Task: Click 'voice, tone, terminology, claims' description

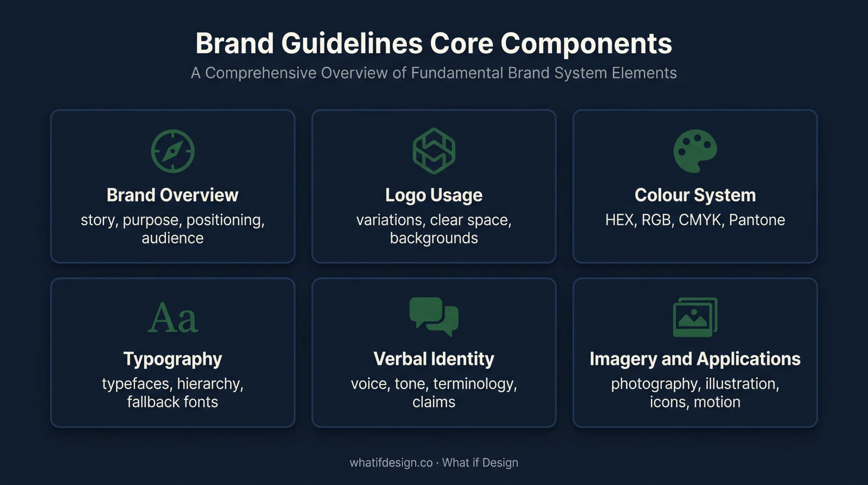Action: 434,393
